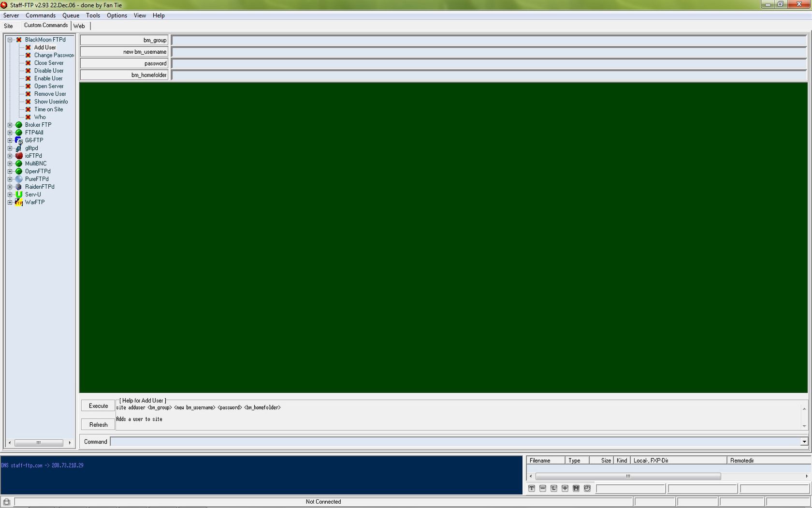Open the Help menu
This screenshot has height=508, width=812.
click(159, 15)
